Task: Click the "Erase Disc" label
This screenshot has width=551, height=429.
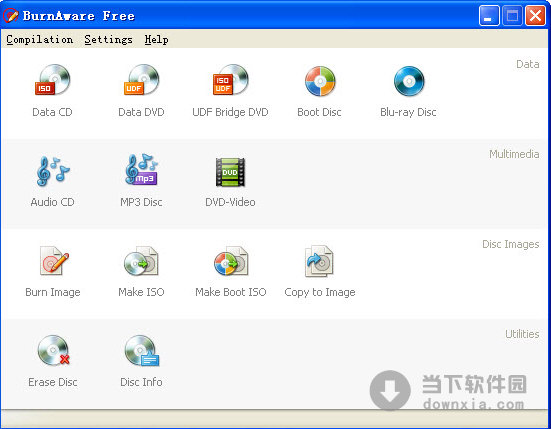Action: tap(53, 382)
